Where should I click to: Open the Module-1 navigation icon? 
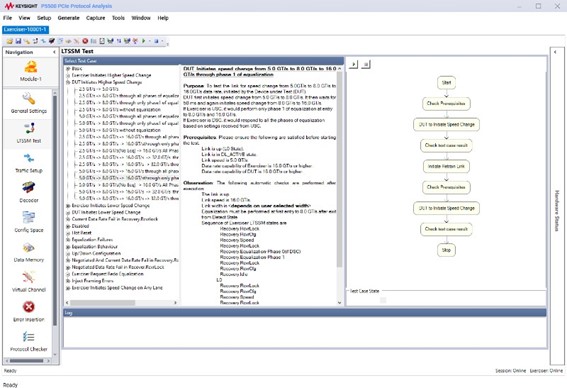click(x=31, y=71)
